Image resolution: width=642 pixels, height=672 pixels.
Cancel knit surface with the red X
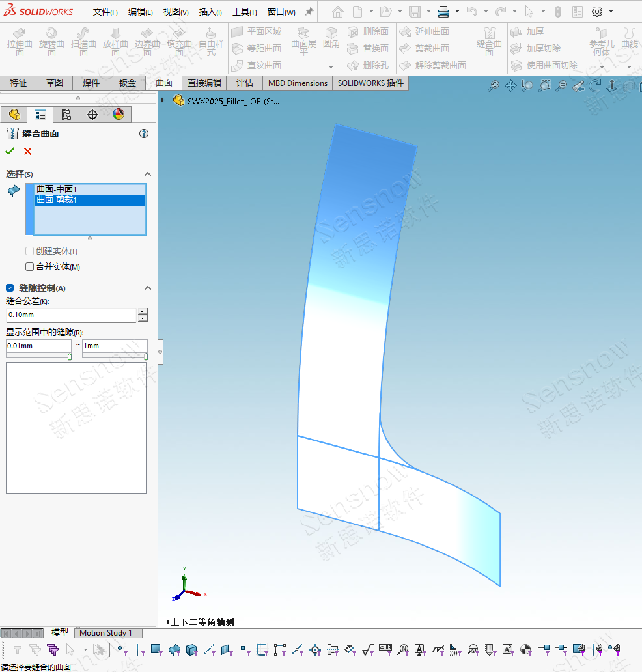27,151
